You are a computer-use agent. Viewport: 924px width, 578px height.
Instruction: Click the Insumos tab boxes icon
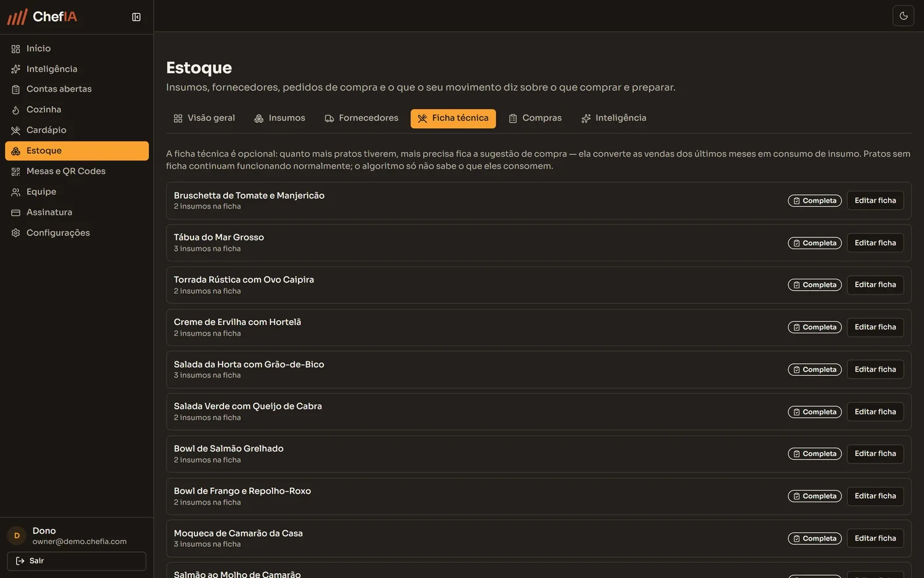(259, 118)
